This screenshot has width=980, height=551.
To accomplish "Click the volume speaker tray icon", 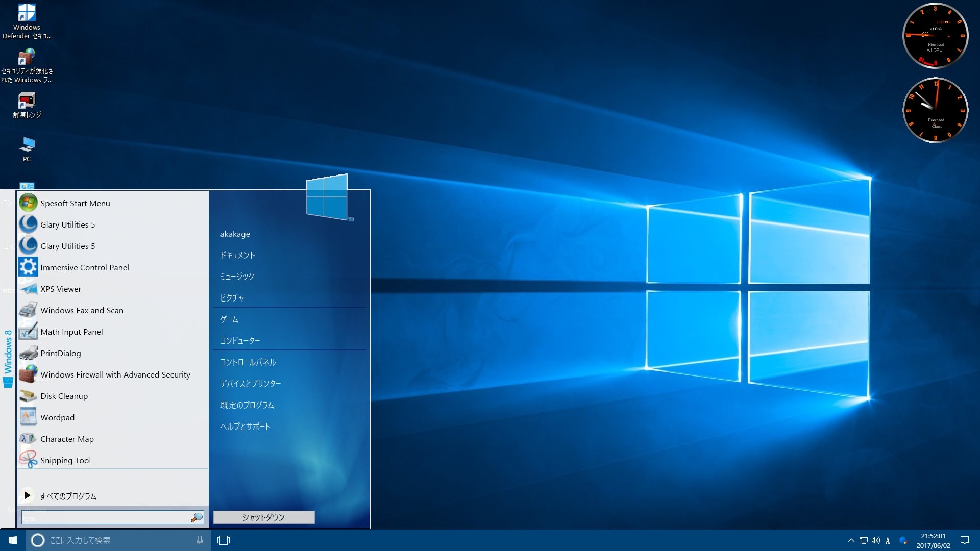I will [x=876, y=540].
